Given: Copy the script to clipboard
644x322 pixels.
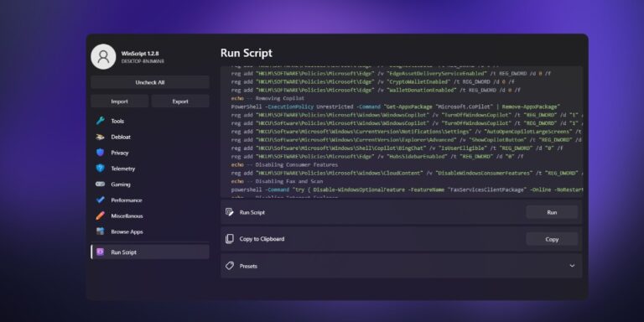Looking at the screenshot, I should pos(552,239).
